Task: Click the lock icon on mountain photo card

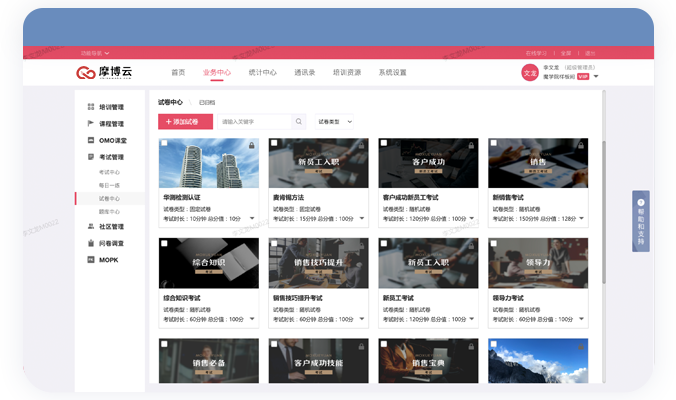Action: (581, 346)
